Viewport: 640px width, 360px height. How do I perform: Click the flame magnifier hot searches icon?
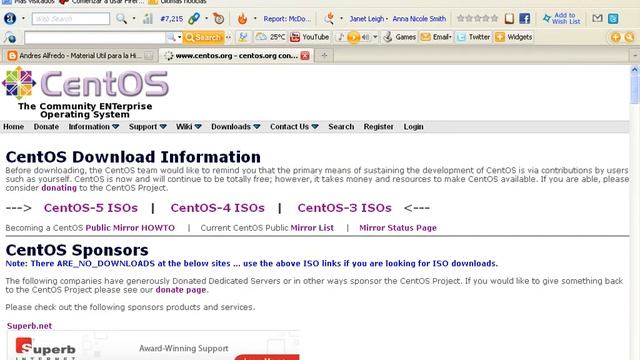[x=329, y=18]
